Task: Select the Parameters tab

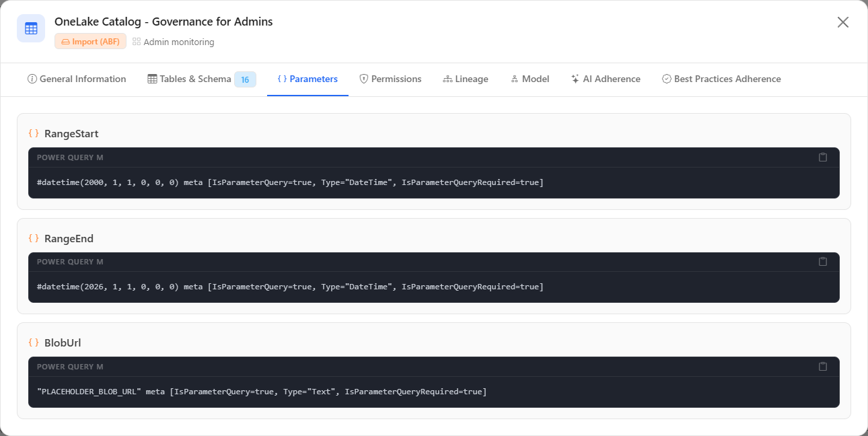Action: (x=308, y=79)
